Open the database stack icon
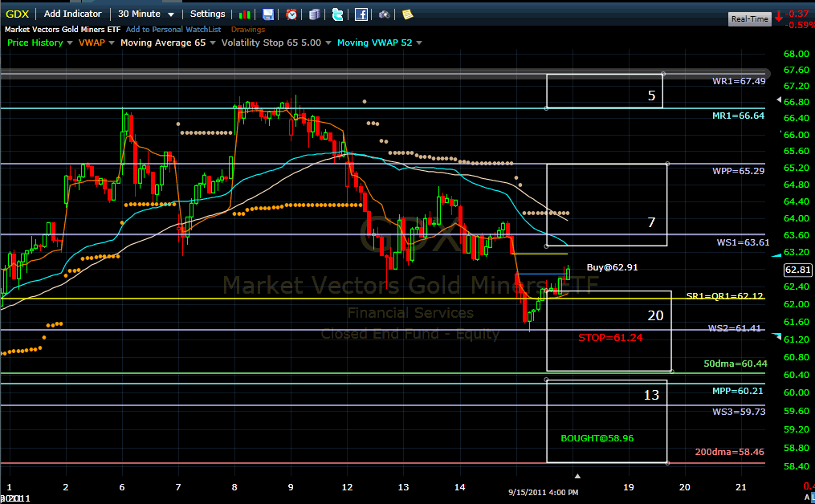 315,14
